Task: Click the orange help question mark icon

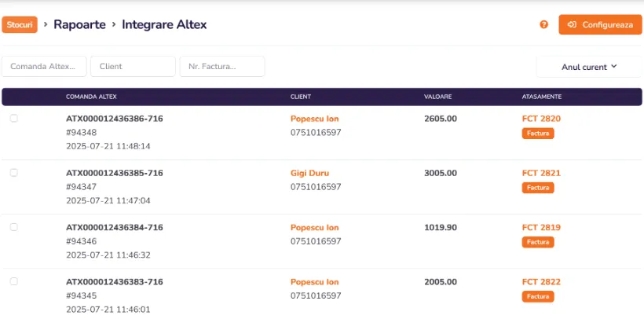Action: (543, 24)
